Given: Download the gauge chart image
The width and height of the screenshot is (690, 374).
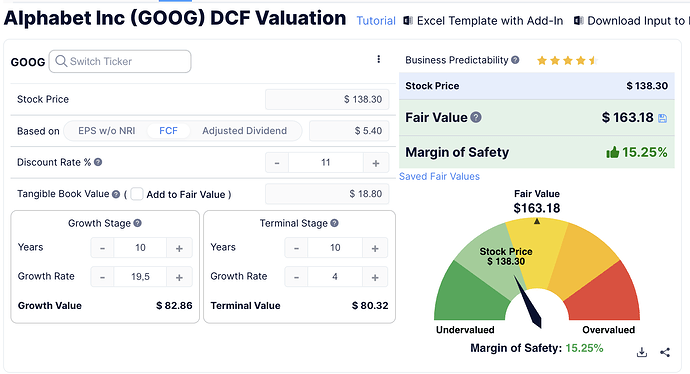Looking at the screenshot, I should 642,352.
